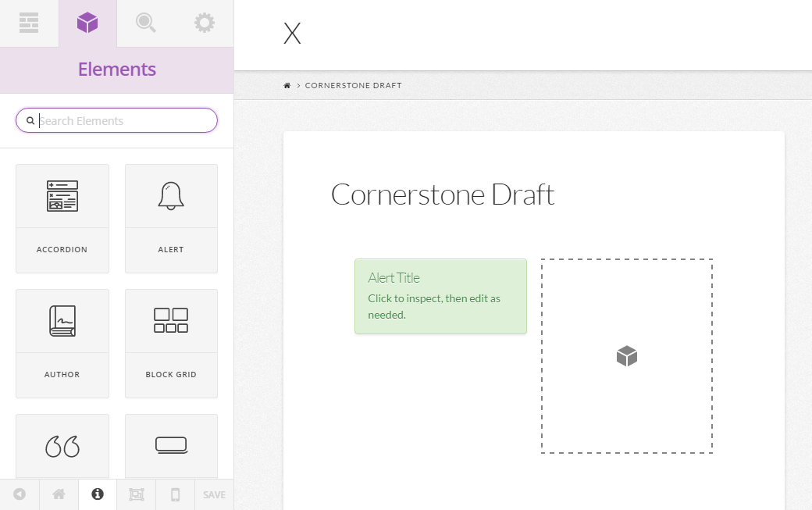Click the AUTHOR label

pyautogui.click(x=62, y=374)
